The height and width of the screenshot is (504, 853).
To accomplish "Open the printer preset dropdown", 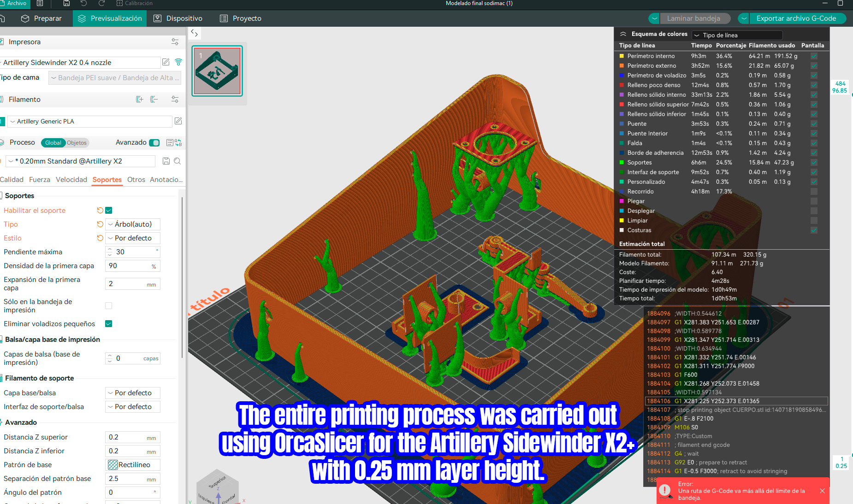I will tap(79, 63).
